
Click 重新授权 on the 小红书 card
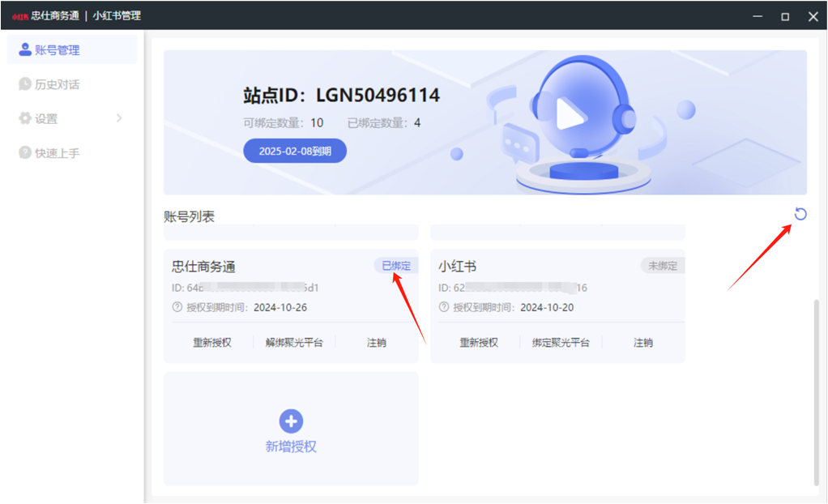coord(479,343)
